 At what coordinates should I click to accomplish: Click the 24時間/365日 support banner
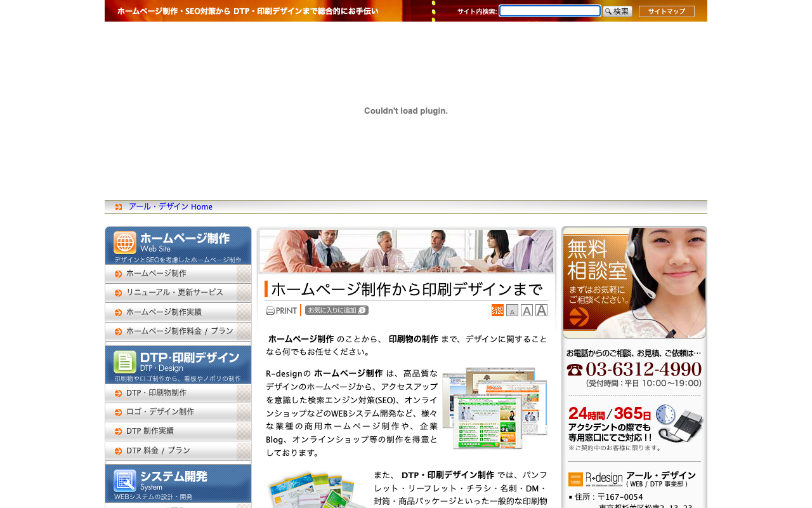coord(634,427)
